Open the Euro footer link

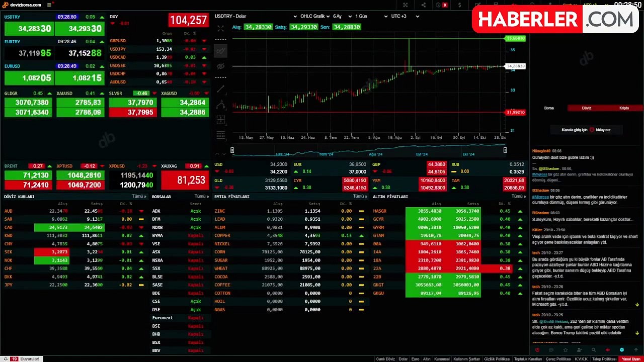pos(415,359)
